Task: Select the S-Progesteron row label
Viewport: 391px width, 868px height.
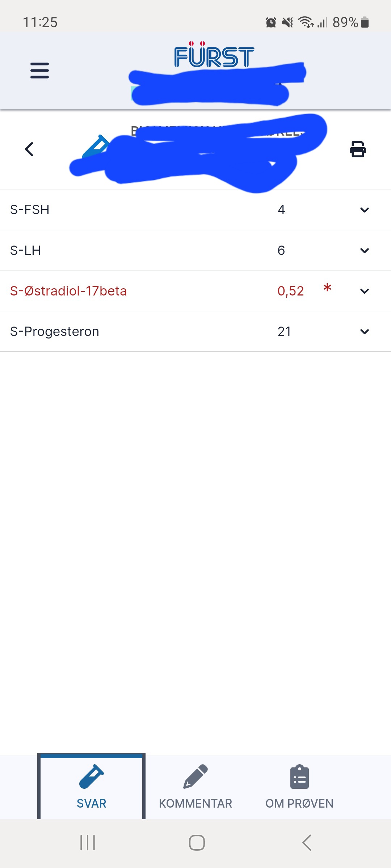Action: click(x=55, y=331)
